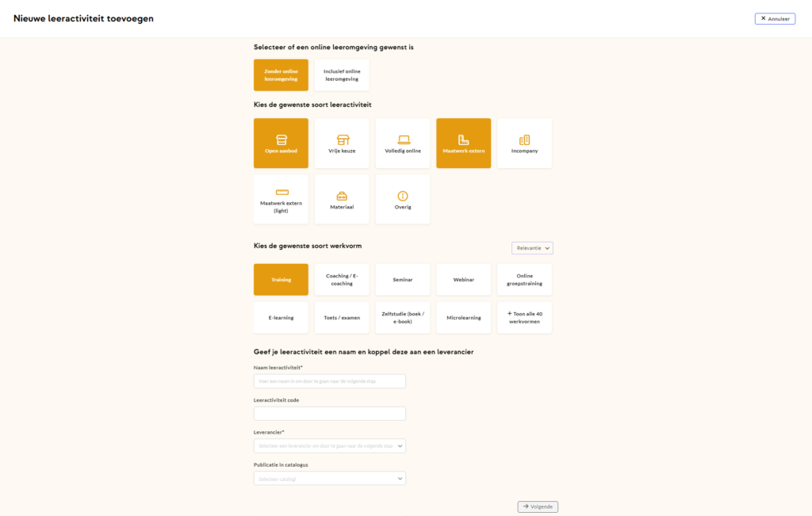Select the Overig exclamation icon
This screenshot has width=812, height=516.
click(403, 195)
